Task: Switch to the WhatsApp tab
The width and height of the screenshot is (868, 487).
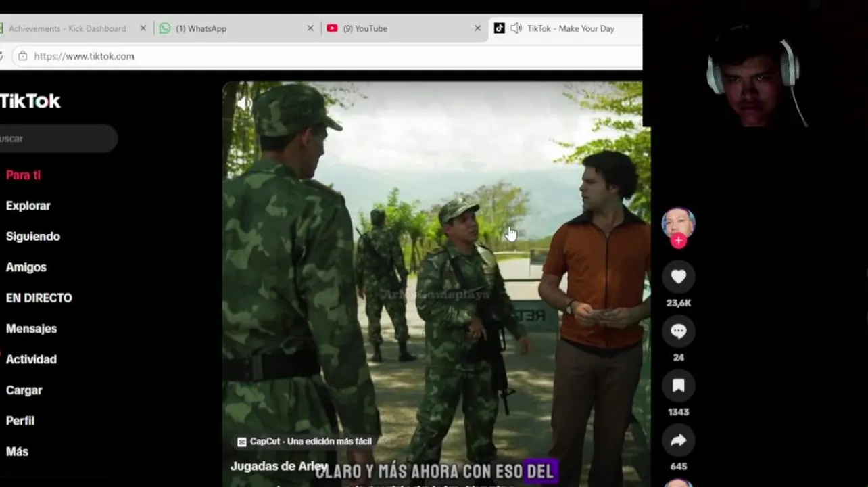Action: (236, 28)
